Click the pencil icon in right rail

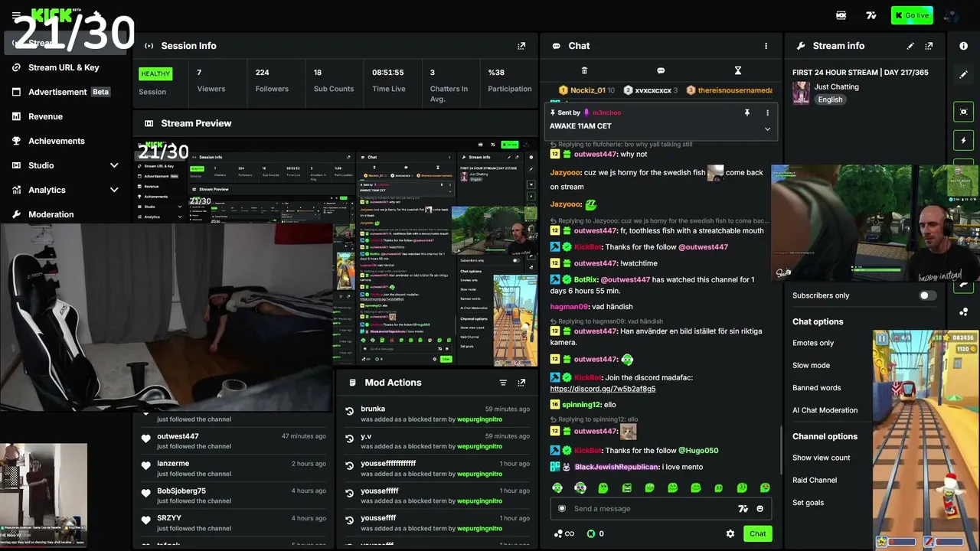pyautogui.click(x=964, y=74)
